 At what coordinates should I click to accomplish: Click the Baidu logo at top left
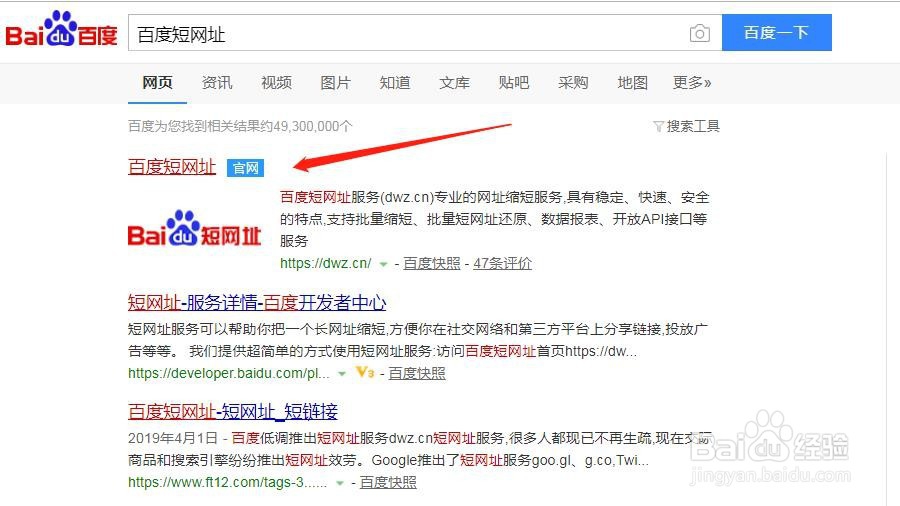click(x=61, y=29)
